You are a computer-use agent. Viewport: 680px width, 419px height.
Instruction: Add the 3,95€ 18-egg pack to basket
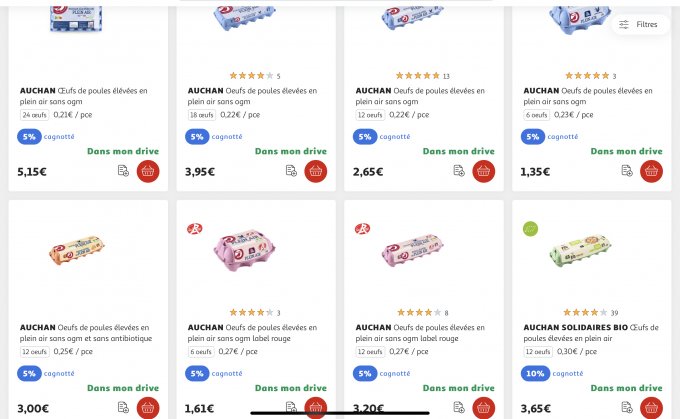tap(316, 171)
